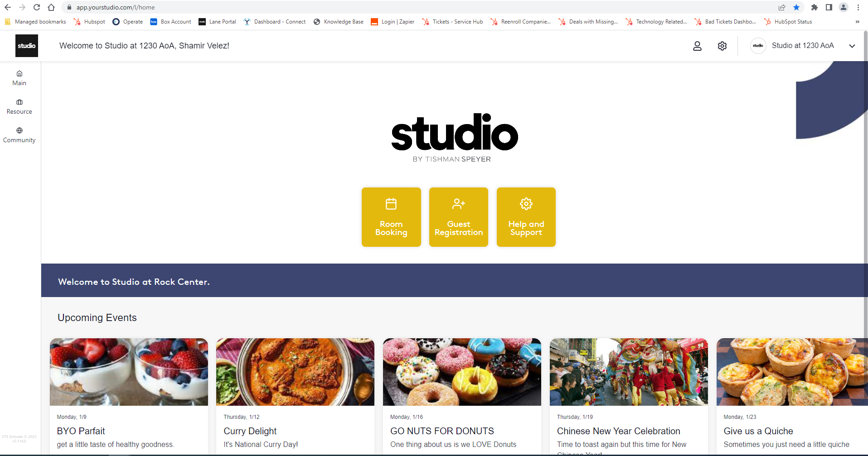Show hidden bookmarks overflow chevron
Screen dimensions: 868x456
(x=857, y=22)
